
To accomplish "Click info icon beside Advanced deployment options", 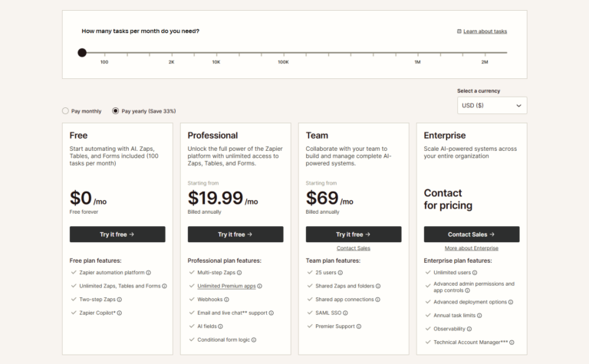I will tap(511, 302).
